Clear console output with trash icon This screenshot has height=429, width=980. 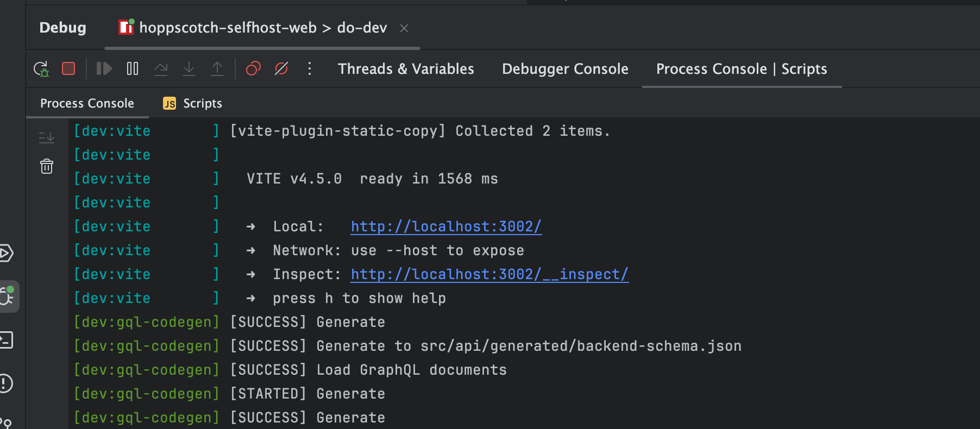[x=47, y=166]
